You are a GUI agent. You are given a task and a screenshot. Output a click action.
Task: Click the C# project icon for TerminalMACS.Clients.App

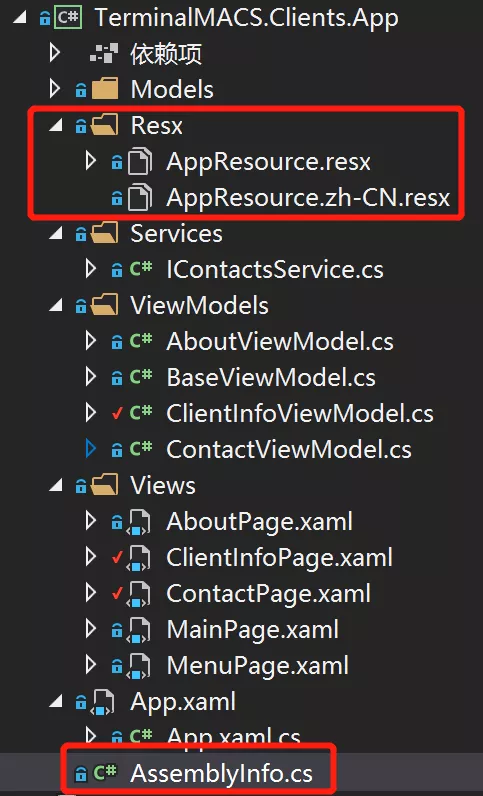click(68, 18)
